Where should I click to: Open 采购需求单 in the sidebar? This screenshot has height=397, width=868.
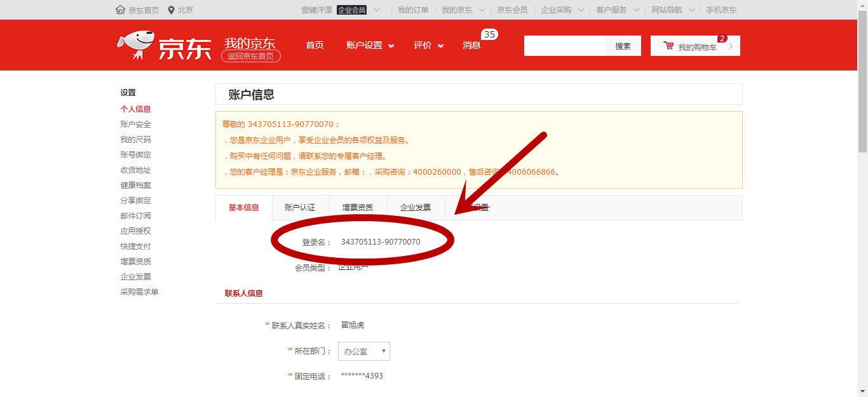click(x=139, y=292)
